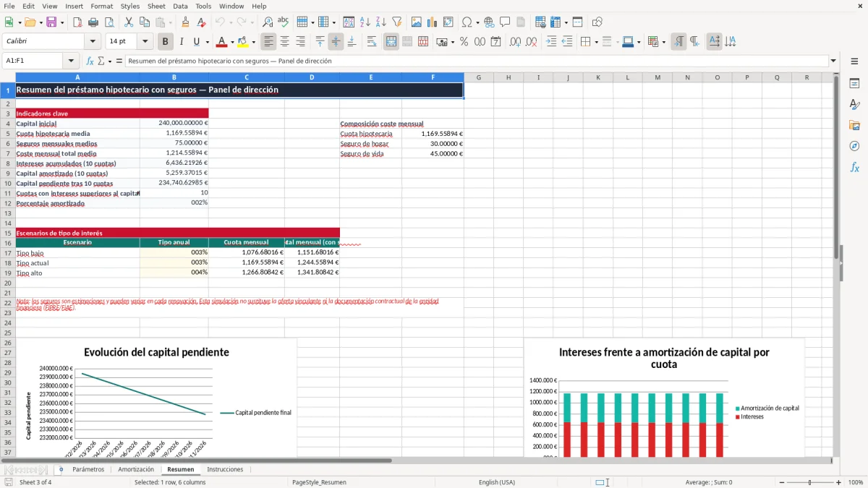Expand the formula bar arrow
Viewport: 868px width, 488px height.
[x=833, y=61]
